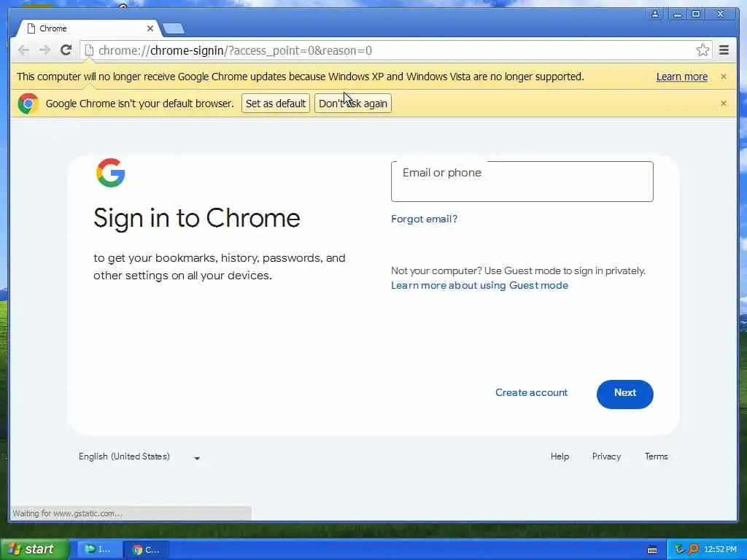Viewport: 747px width, 560px height.
Task: Switch to the first taskbar window button
Action: click(98, 550)
